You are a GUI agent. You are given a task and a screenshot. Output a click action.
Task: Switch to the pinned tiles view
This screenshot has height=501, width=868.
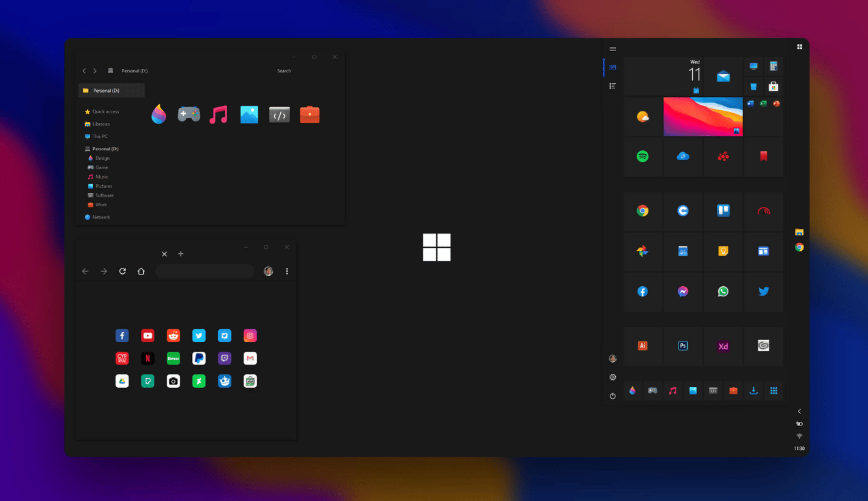coord(613,68)
